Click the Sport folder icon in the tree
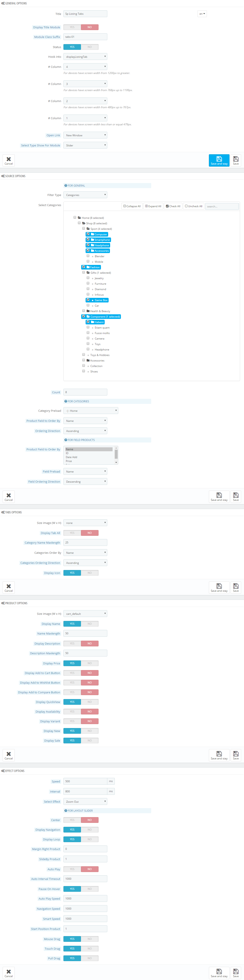 [x=88, y=229]
